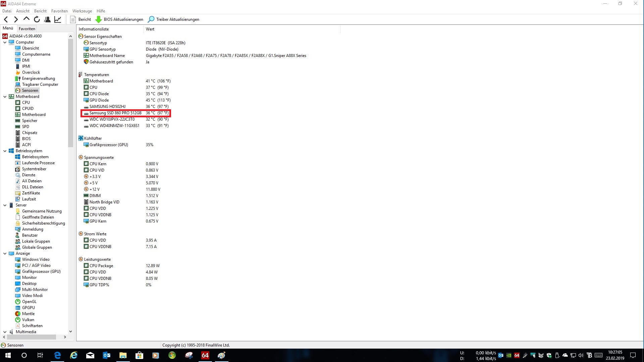
Task: Select the GPU Diode temperature row
Action: click(127, 100)
